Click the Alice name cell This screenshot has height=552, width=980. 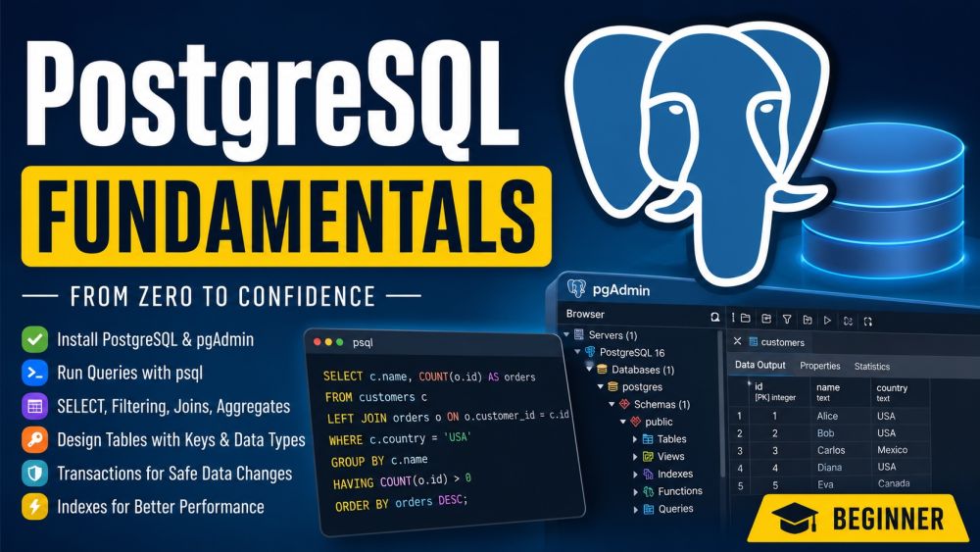pyautogui.click(x=827, y=416)
